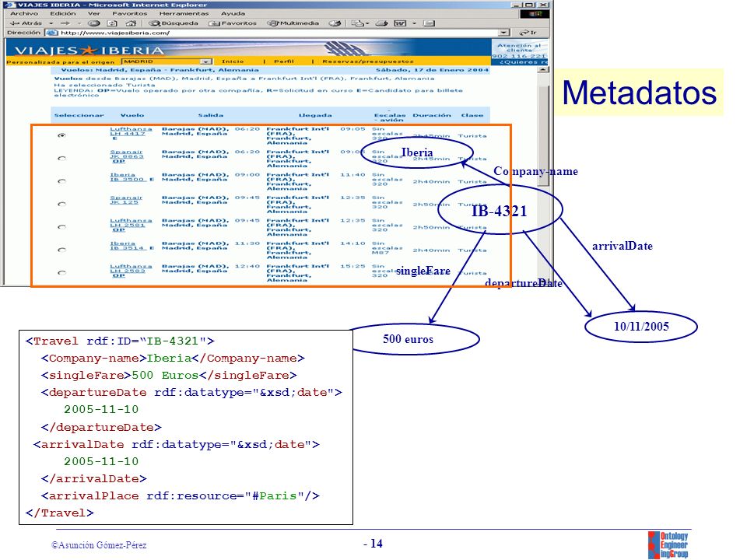Click the Viajes Iberia logo banner
Image resolution: width=747 pixels, height=560 pixels.
tap(89, 50)
